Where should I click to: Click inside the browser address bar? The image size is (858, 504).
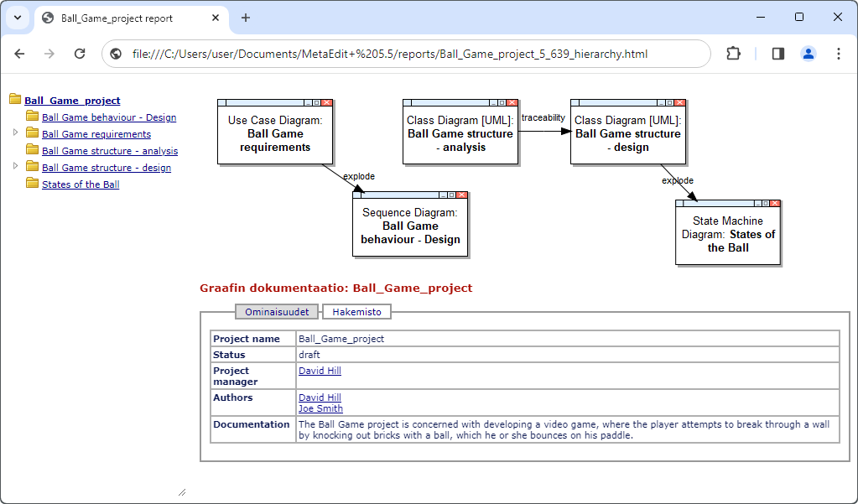point(419,53)
